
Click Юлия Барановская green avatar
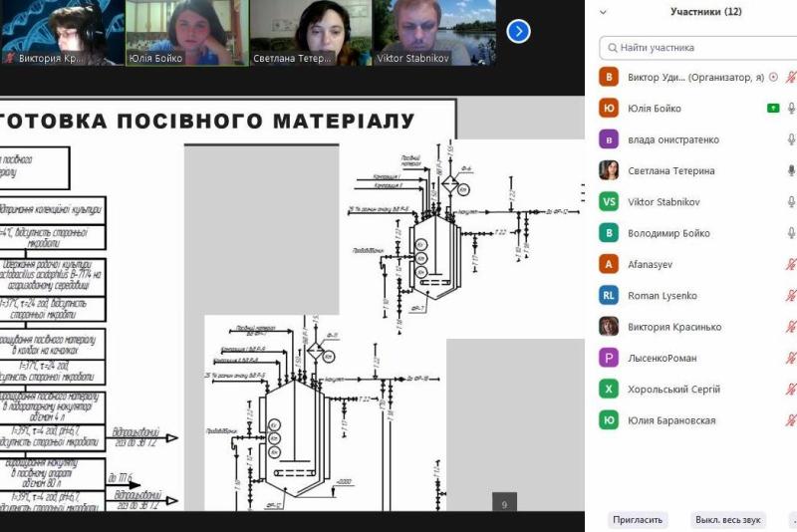(609, 420)
